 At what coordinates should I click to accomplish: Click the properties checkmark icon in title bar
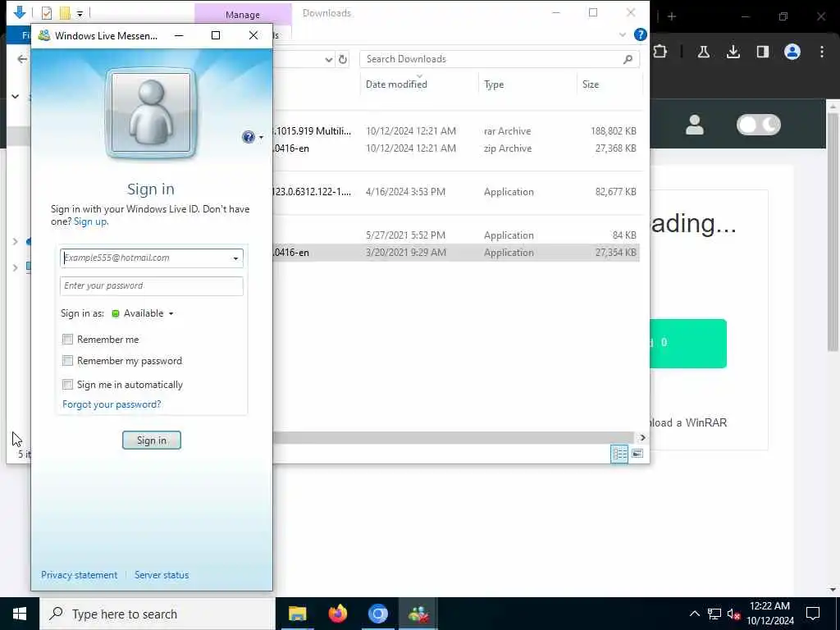pos(47,12)
